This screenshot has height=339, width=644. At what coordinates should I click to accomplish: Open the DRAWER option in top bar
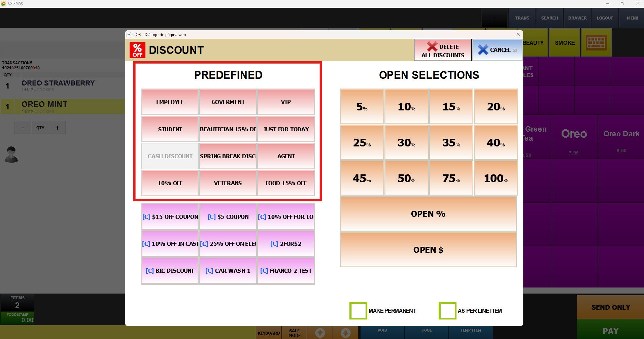[x=577, y=18]
